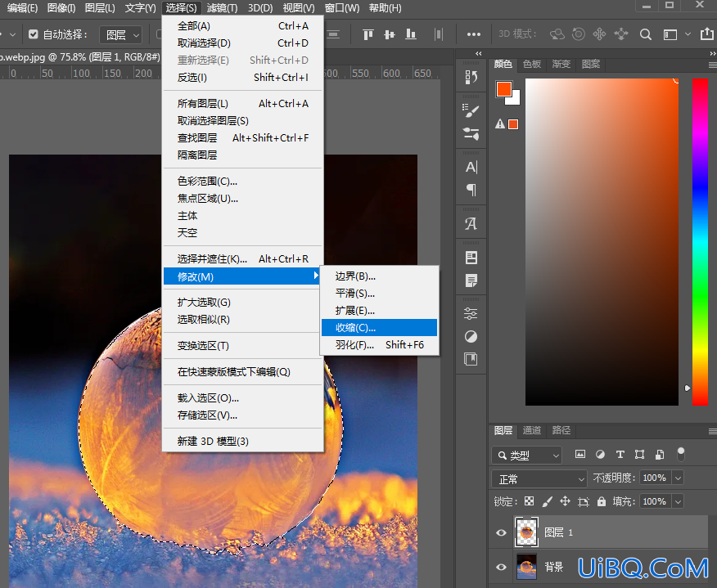
Task: Click the white background color swatch
Action: coord(516,100)
